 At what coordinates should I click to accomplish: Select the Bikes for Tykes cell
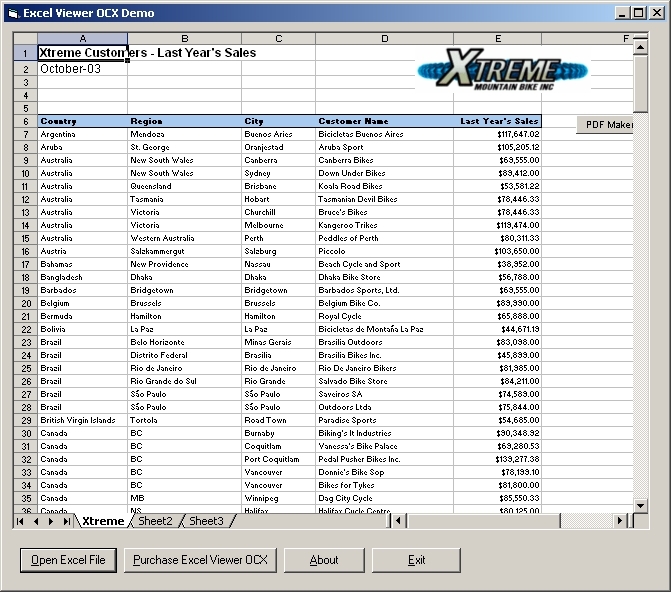tap(384, 485)
